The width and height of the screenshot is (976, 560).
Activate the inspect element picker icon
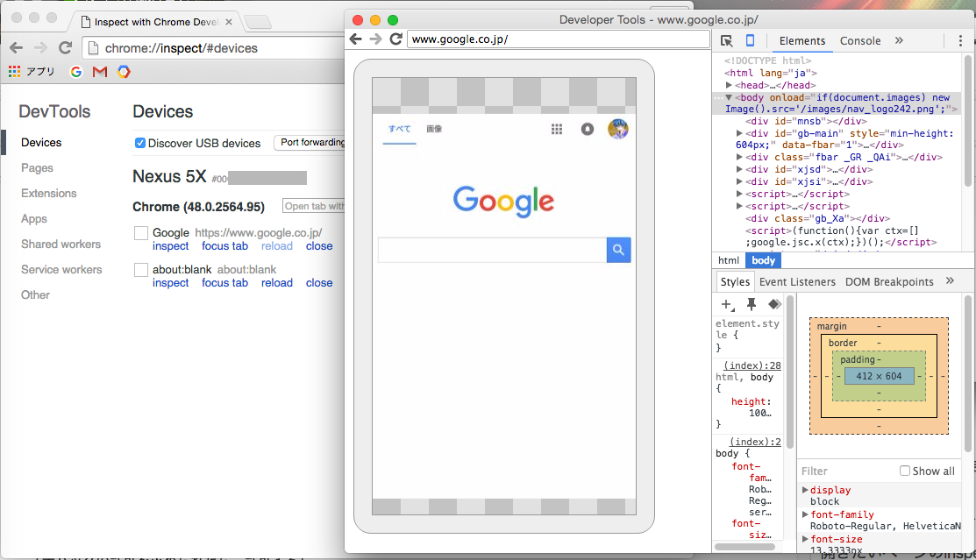pyautogui.click(x=726, y=40)
